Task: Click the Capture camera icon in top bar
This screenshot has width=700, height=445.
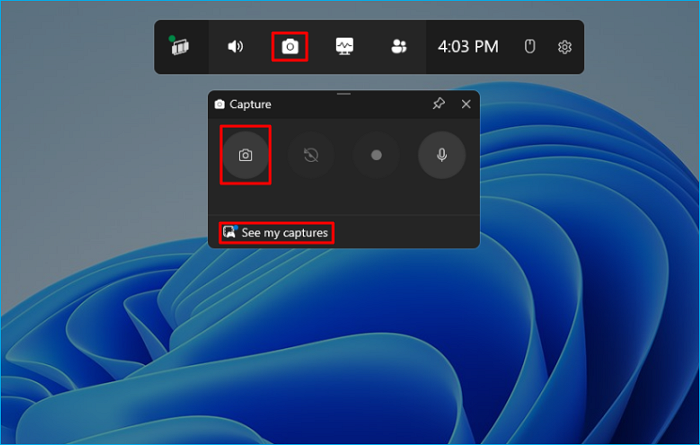Action: click(x=290, y=47)
